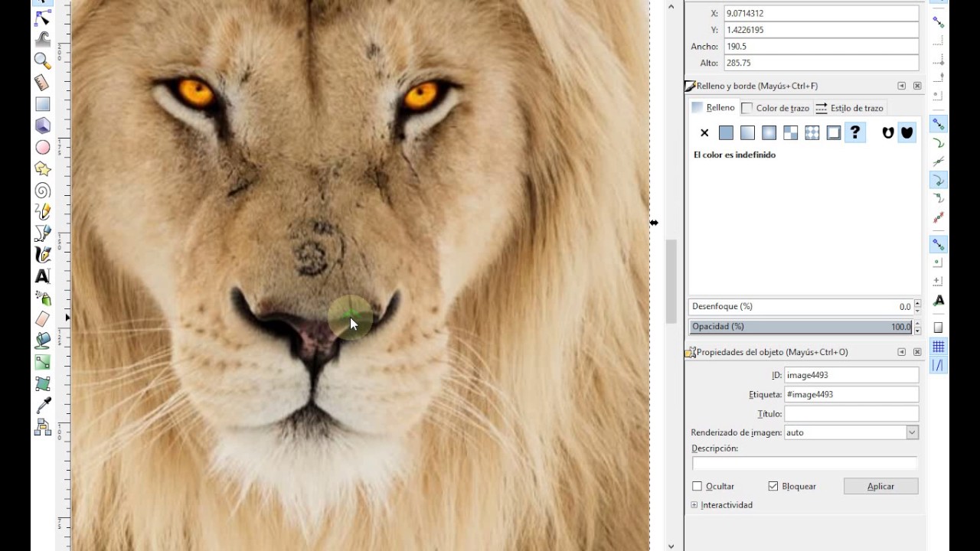Select the Color picker dropper tool
Image resolution: width=980 pixels, height=551 pixels.
pyautogui.click(x=43, y=406)
